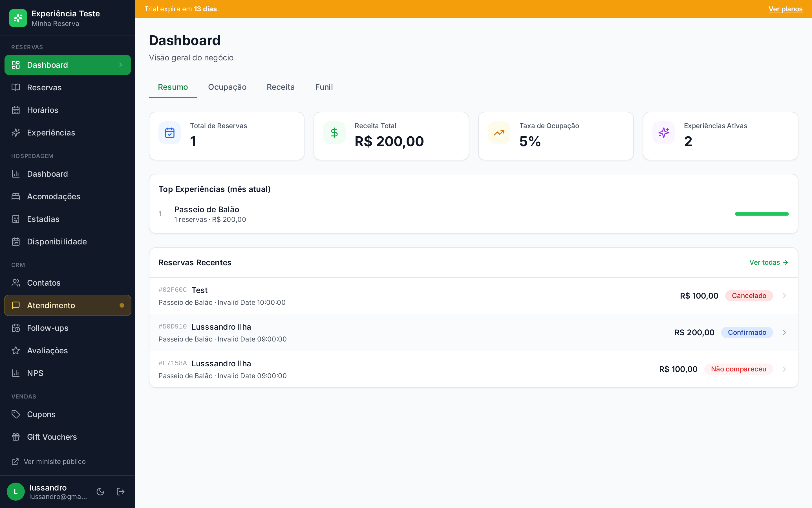Click the Experiências Ativas sparkle icon
812x508 pixels.
[x=663, y=133]
